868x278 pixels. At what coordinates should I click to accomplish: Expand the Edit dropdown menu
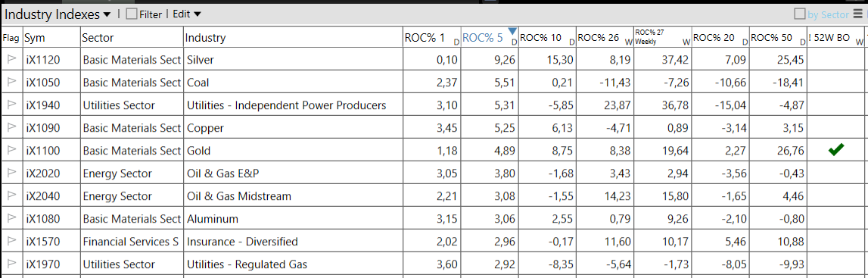point(187,14)
